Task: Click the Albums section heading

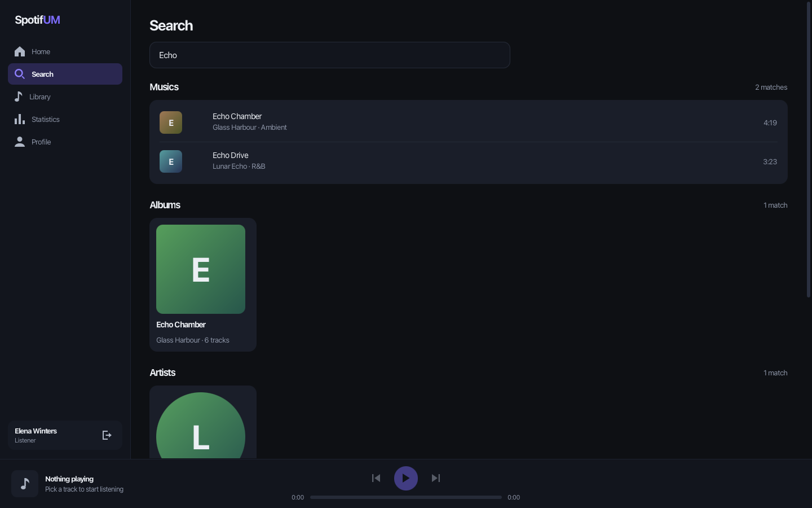Action: (165, 205)
